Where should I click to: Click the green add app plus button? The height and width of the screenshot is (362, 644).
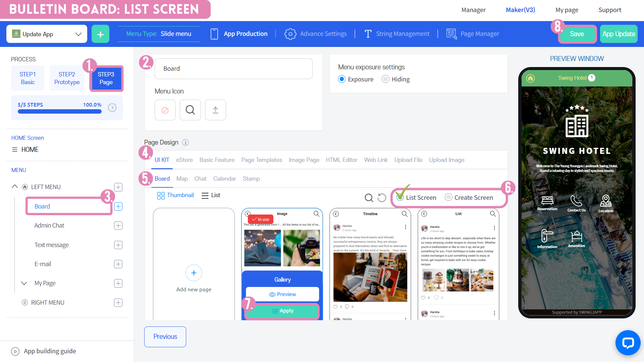pos(100,34)
